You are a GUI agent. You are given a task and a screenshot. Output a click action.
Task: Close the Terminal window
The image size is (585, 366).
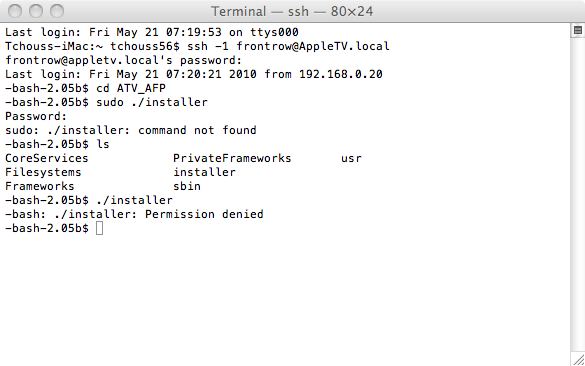15,11
